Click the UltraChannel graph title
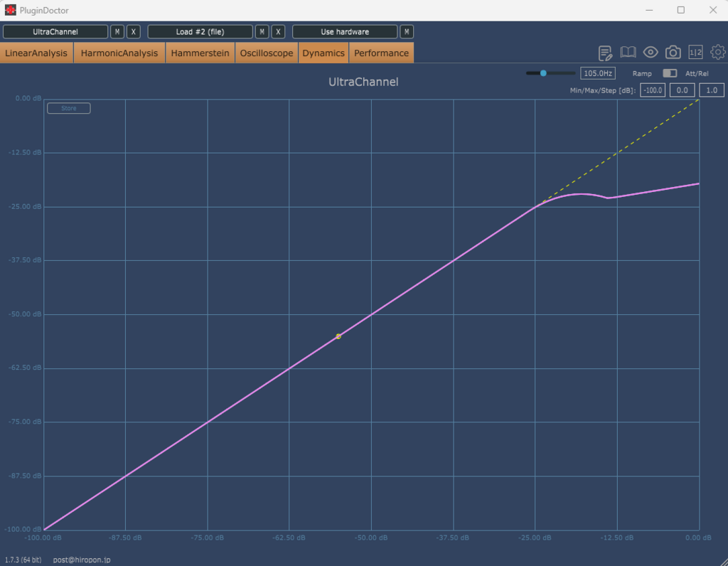Viewport: 728px width, 566px height. 363,82
